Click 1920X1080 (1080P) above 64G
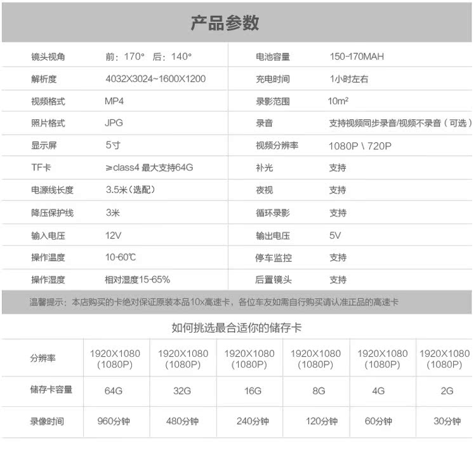 [x=115, y=359]
